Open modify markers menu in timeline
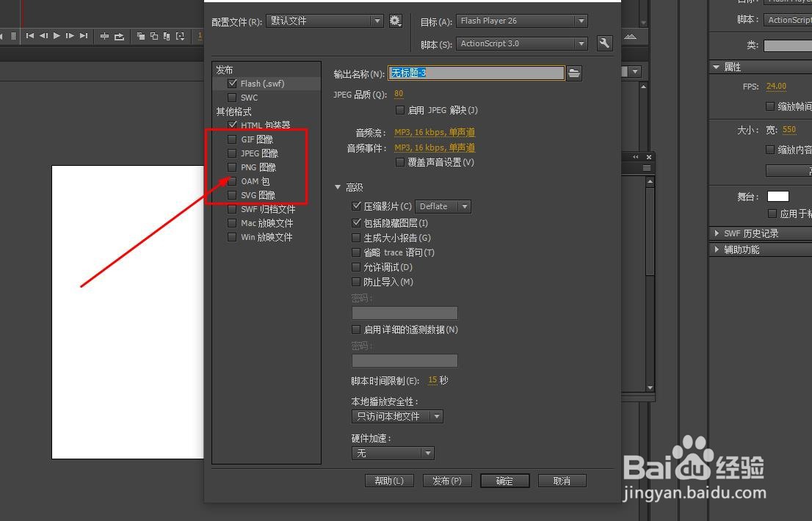This screenshot has height=521, width=812. (x=180, y=36)
